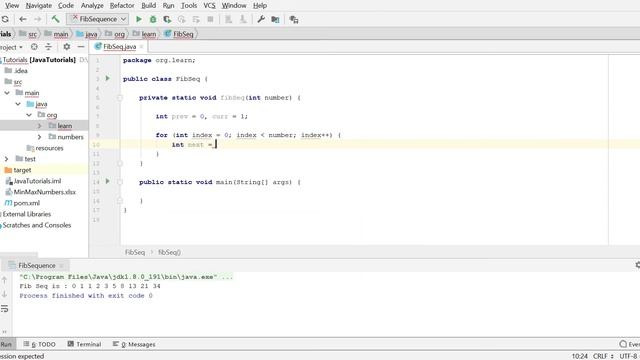
Task: Click run gutter icon beside class FibSeq
Action: tap(108, 78)
